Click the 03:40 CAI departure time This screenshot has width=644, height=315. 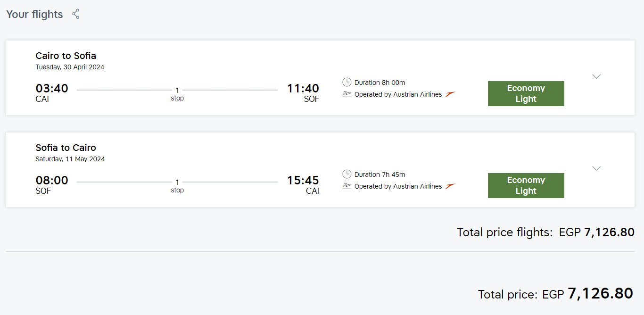point(52,89)
